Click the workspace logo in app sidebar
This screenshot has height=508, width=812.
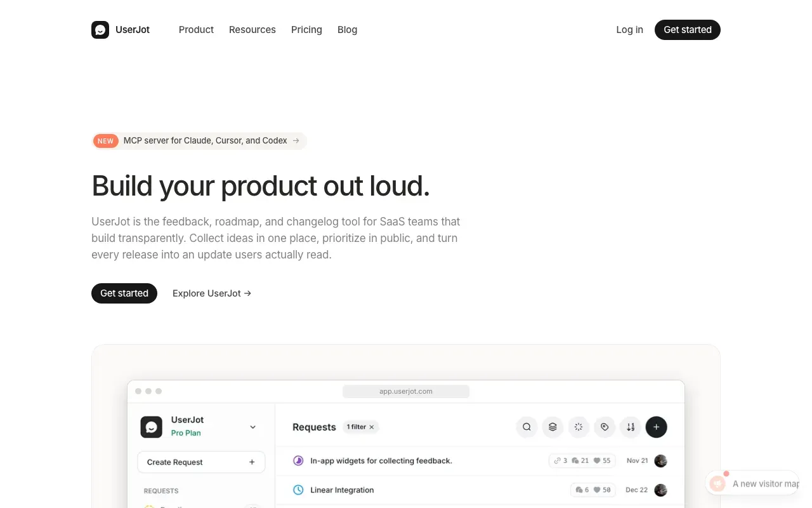click(x=151, y=427)
